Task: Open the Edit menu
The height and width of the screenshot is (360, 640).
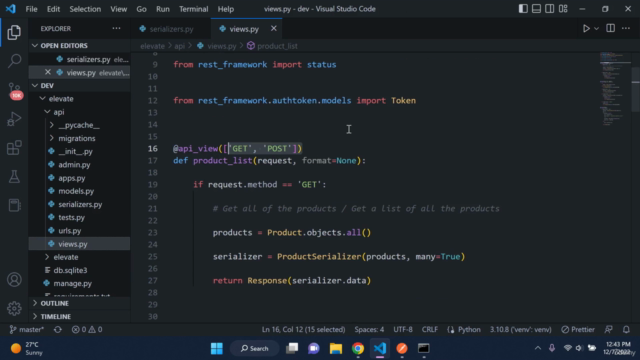Action: (53, 9)
